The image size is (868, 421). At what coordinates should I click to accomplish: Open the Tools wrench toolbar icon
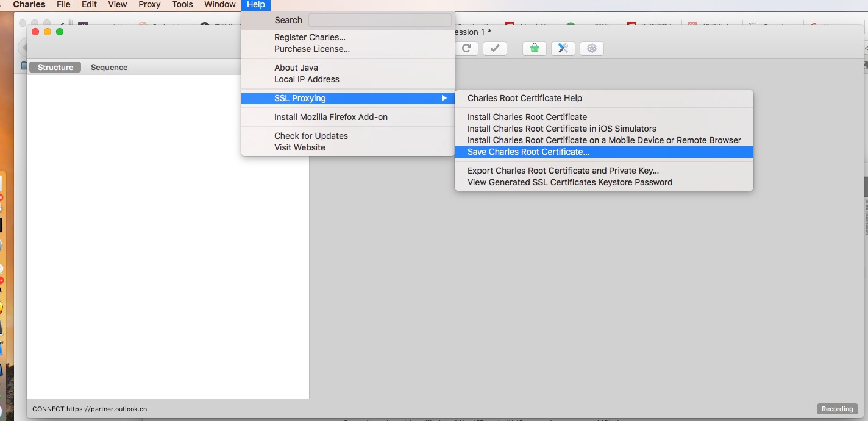coord(563,48)
